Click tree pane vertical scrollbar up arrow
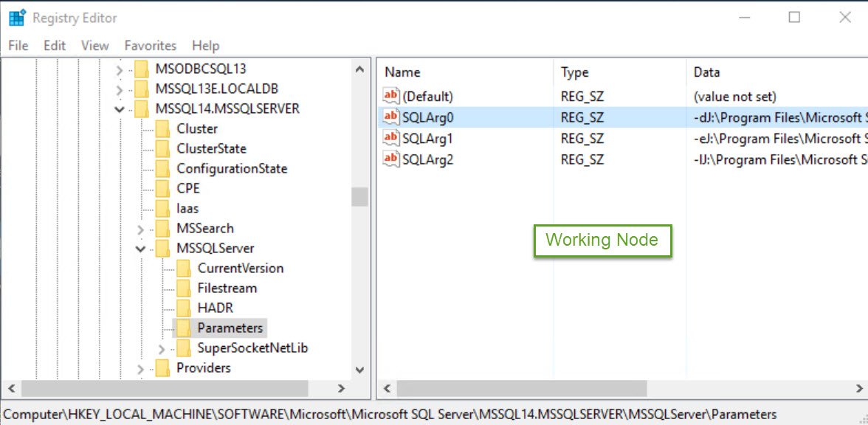Viewport: 868px width, 425px height. point(359,69)
